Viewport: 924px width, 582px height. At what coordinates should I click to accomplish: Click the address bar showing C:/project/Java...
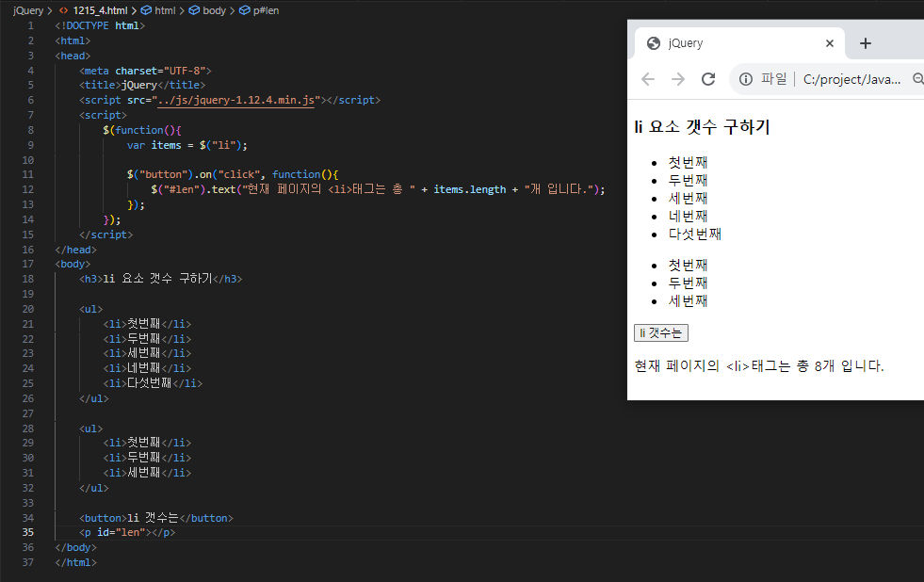point(852,79)
